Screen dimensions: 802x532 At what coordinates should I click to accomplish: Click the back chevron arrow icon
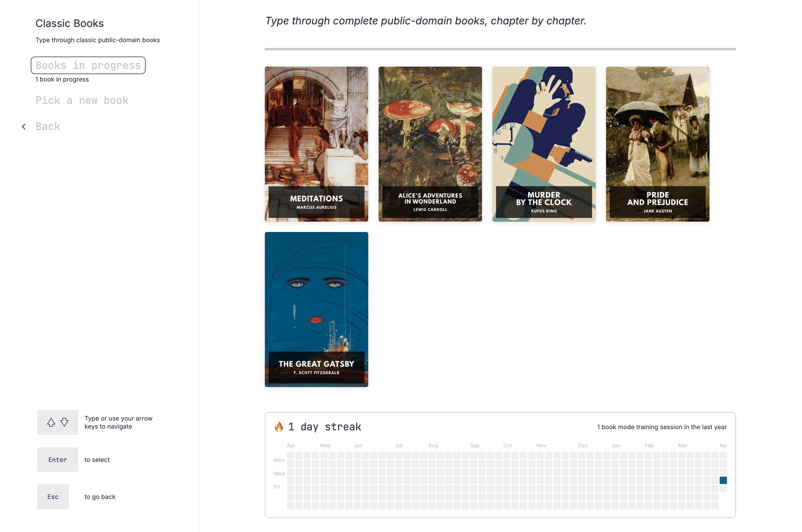[x=24, y=126]
